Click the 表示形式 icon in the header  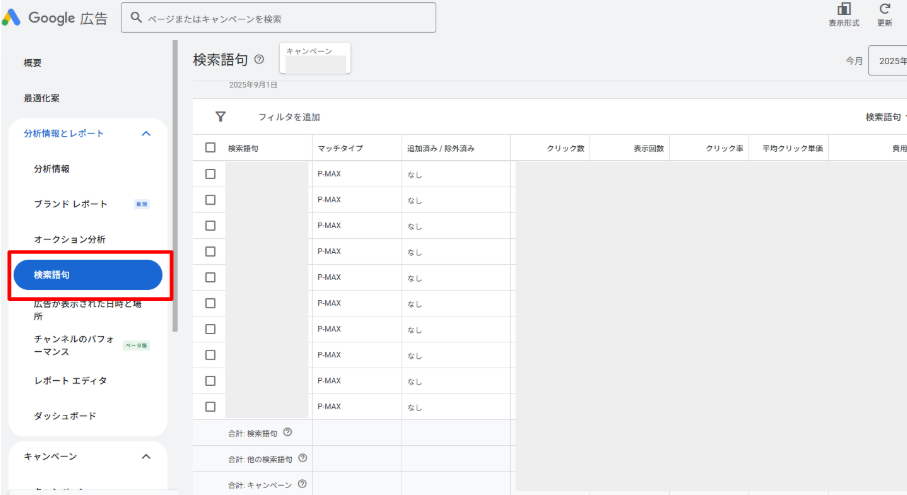pyautogui.click(x=843, y=9)
